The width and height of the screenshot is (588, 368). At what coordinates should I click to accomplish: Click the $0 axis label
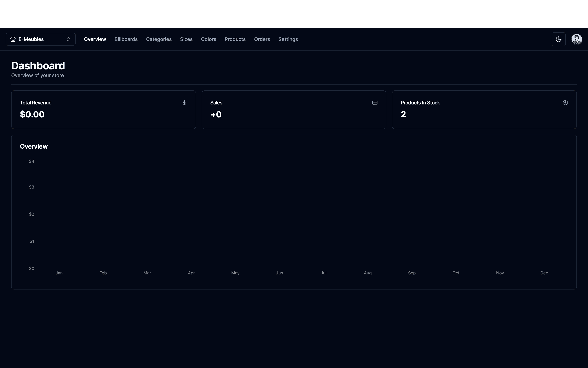point(31,268)
